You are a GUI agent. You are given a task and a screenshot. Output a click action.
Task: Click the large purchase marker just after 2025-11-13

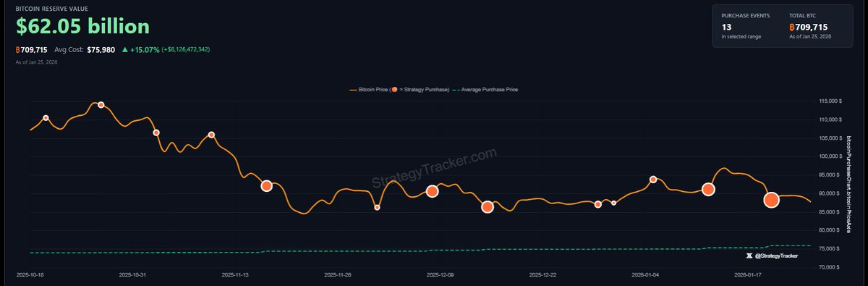coord(266,186)
